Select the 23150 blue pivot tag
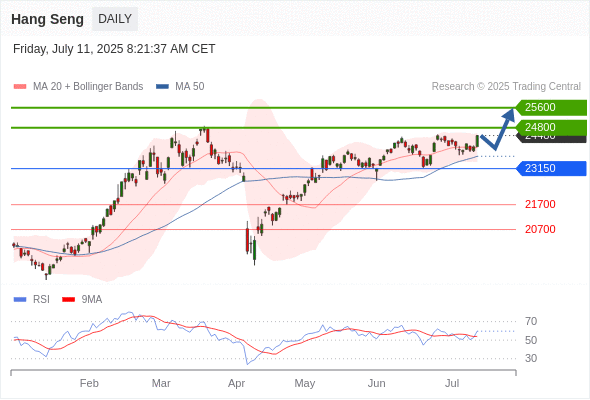The image size is (590, 400). (x=551, y=168)
